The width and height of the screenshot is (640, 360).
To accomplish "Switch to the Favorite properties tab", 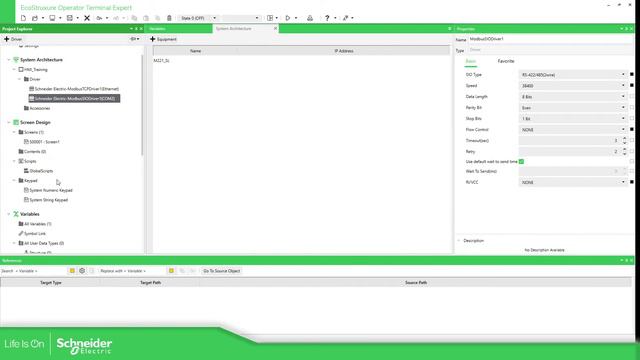I will coord(506,61).
